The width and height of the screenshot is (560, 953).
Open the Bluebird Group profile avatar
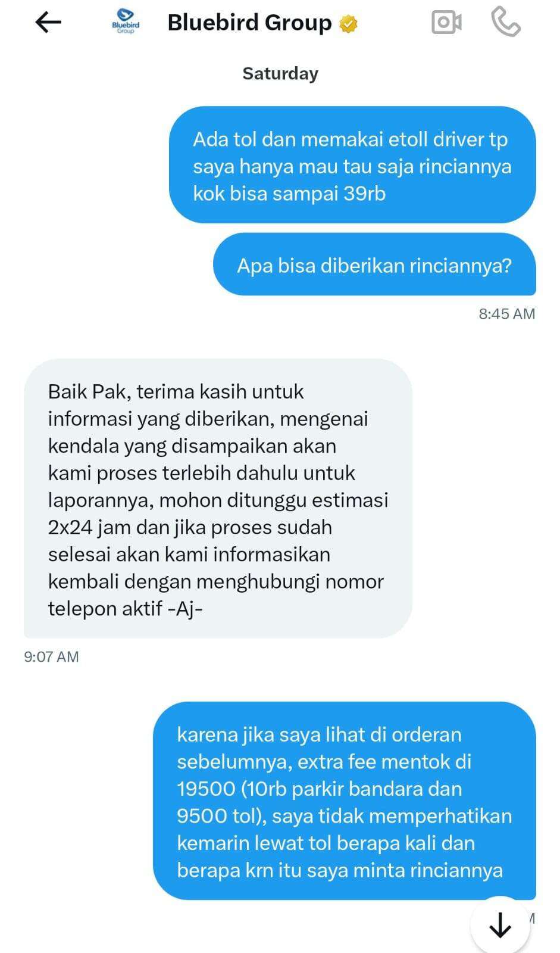(126, 21)
